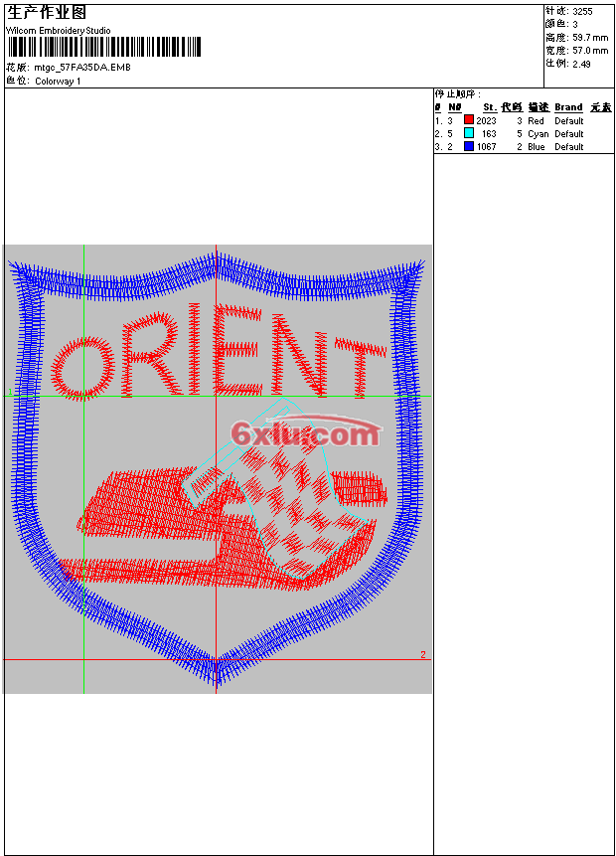The width and height of the screenshot is (616, 856).
Task: Select the stitch count 1067 in Blue row
Action: click(x=486, y=147)
